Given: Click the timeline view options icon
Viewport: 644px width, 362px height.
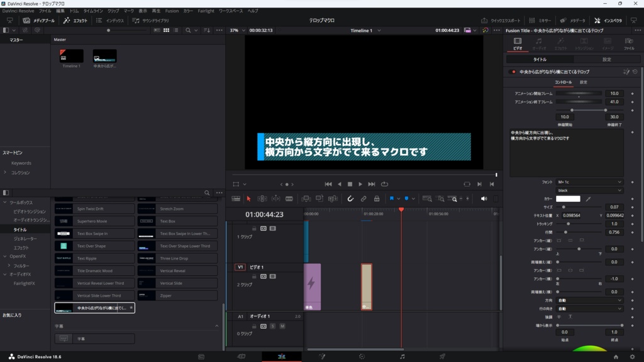Looking at the screenshot, I should [236, 199].
